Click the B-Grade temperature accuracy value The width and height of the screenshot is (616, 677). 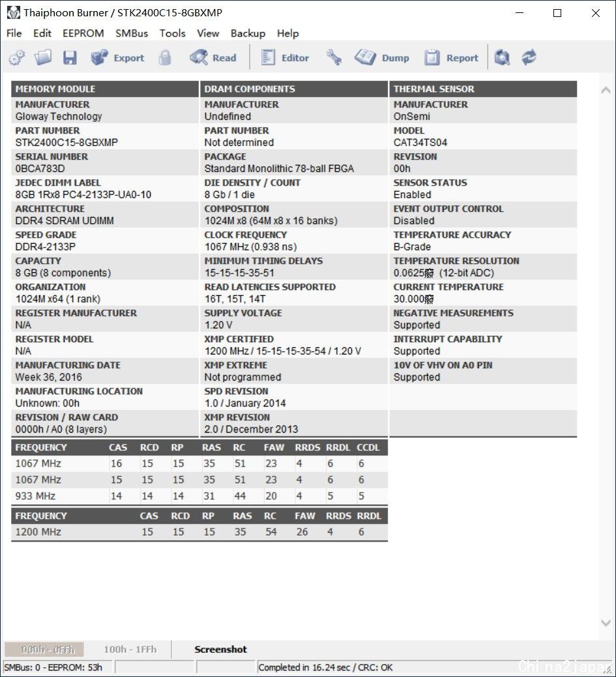click(412, 247)
